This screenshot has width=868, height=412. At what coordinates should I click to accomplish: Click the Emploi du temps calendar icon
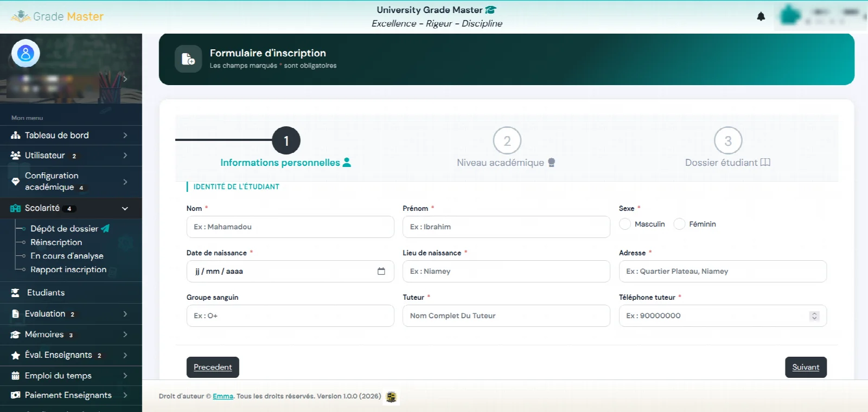pos(16,376)
